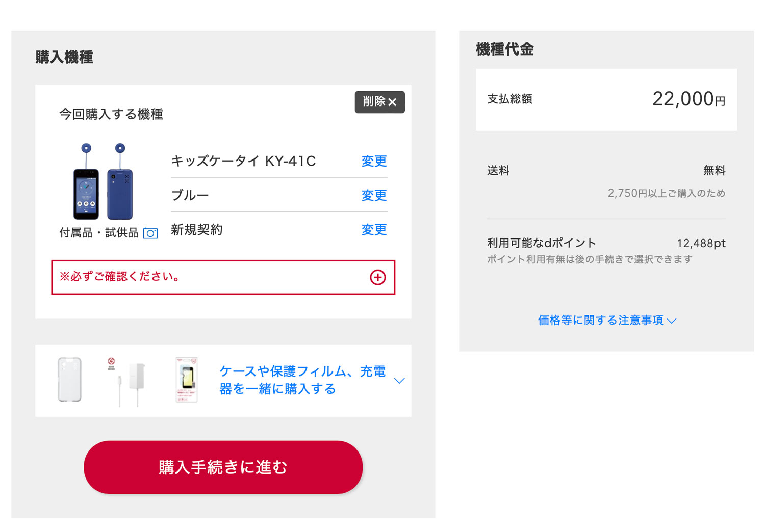Change the 新規契約 contract type
This screenshot has width=765, height=532.
[x=374, y=229]
